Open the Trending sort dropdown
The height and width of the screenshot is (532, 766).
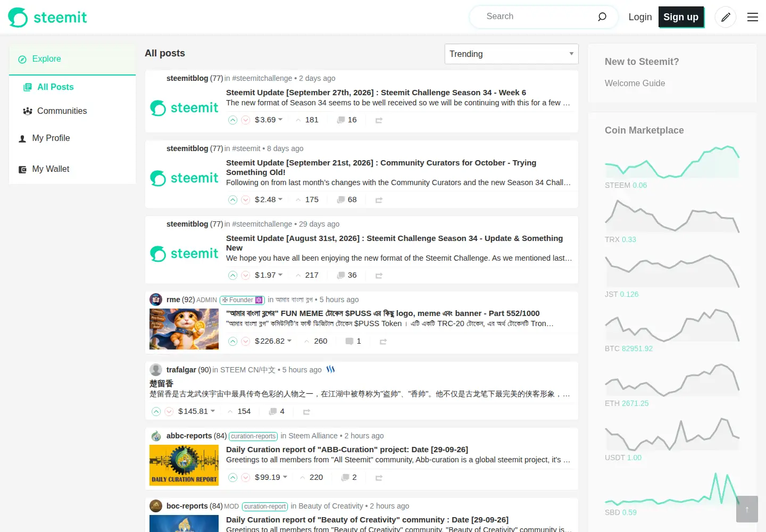click(x=511, y=54)
